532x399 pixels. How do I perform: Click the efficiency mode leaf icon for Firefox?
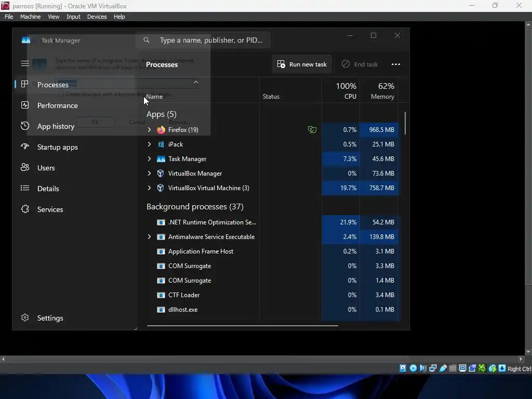[312, 129]
